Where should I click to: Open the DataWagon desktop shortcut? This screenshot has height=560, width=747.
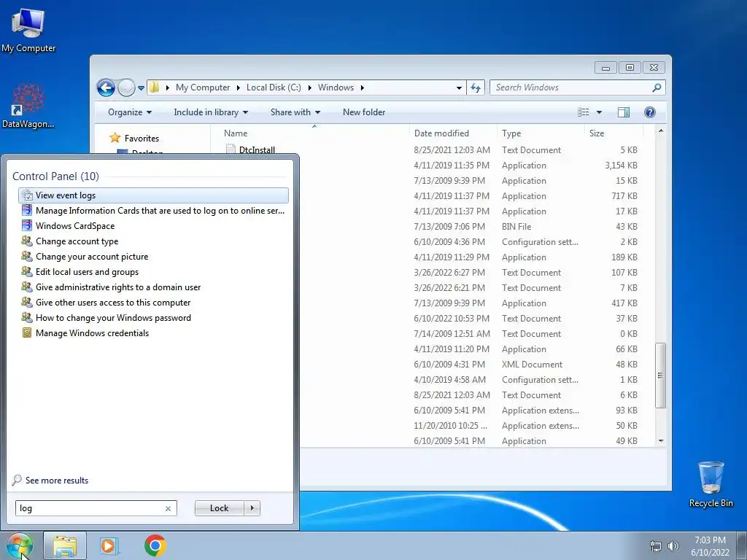pos(28,106)
